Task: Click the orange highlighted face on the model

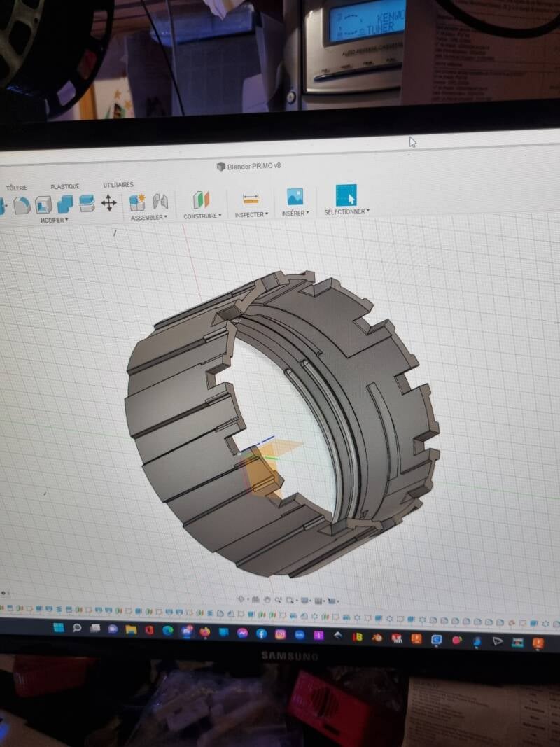Action: pyautogui.click(x=260, y=473)
